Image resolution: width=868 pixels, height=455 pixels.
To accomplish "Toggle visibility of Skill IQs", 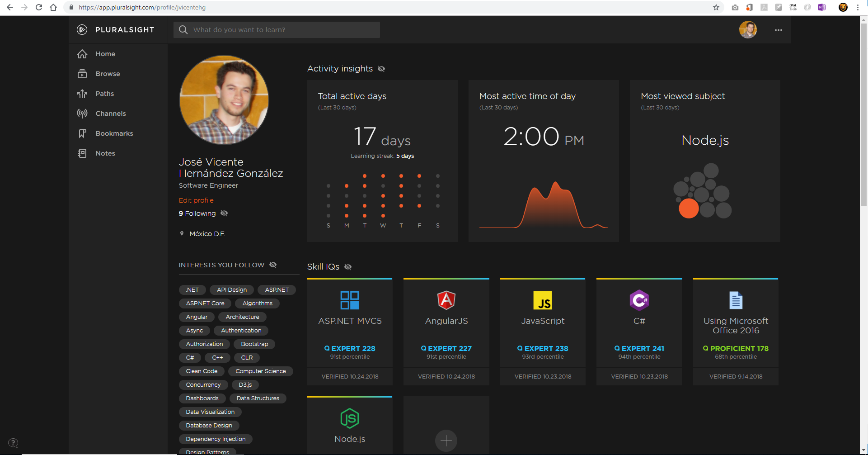I will (348, 267).
